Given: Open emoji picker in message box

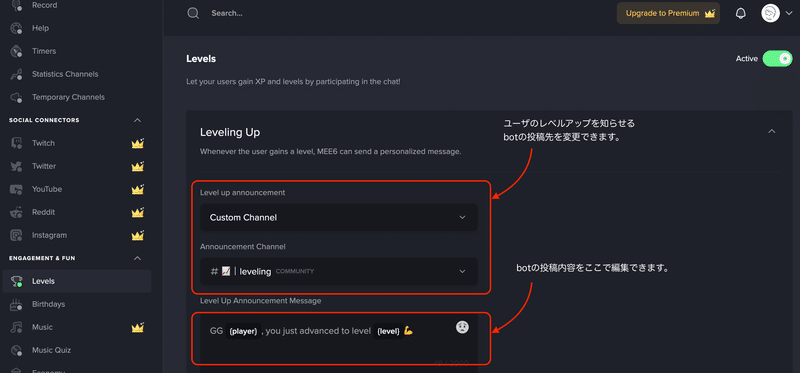Looking at the screenshot, I should (462, 328).
